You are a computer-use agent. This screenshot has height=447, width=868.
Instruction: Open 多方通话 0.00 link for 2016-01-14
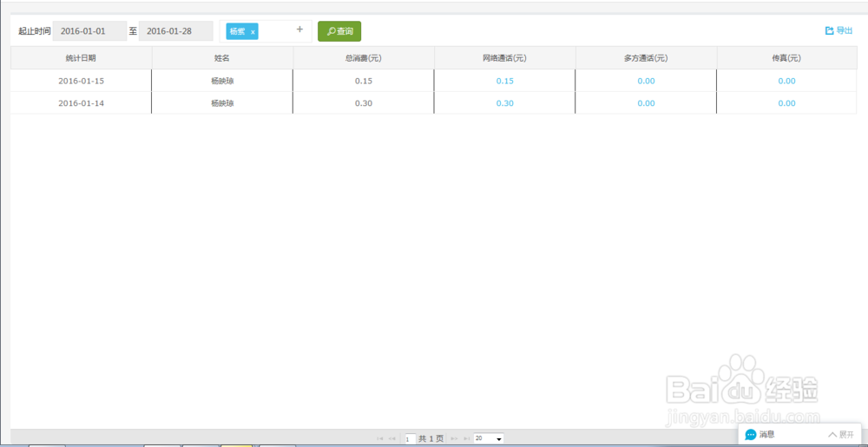(646, 103)
